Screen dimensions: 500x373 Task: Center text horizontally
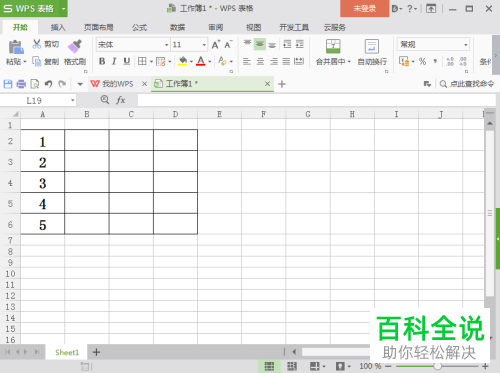pyautogui.click(x=260, y=61)
